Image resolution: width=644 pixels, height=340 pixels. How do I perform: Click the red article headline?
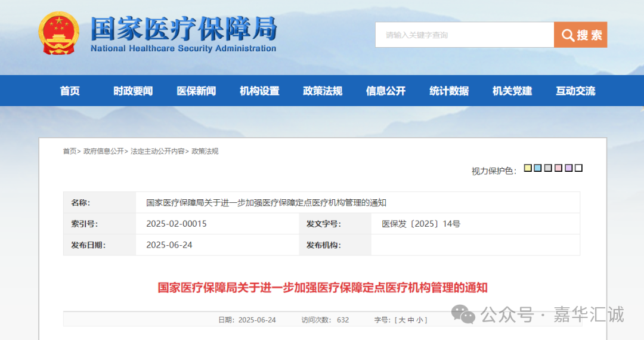coord(323,288)
